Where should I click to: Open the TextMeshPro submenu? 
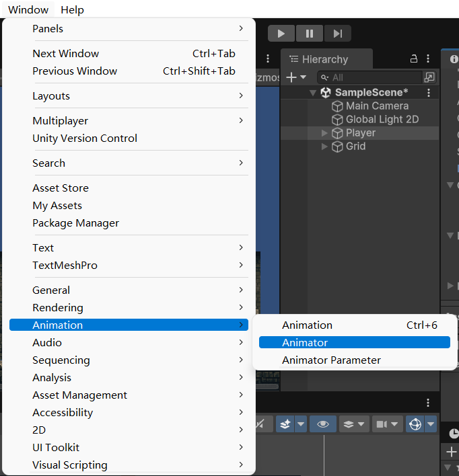(x=129, y=266)
